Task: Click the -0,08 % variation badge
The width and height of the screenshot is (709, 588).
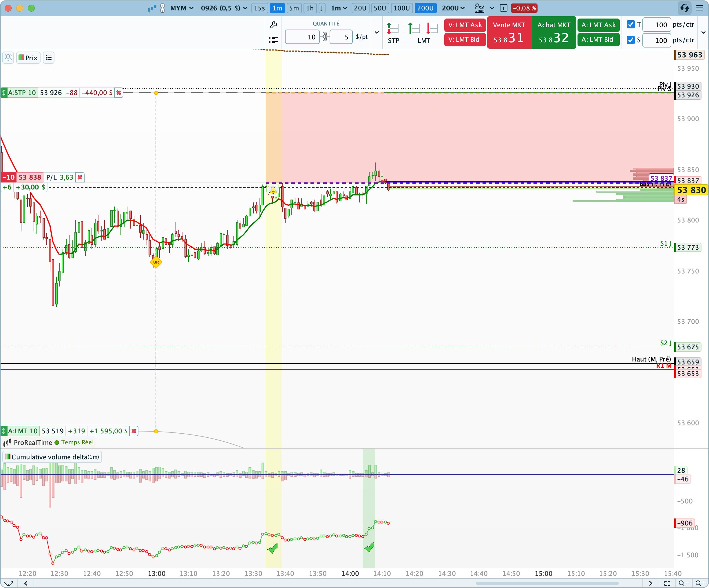Action: [x=524, y=8]
